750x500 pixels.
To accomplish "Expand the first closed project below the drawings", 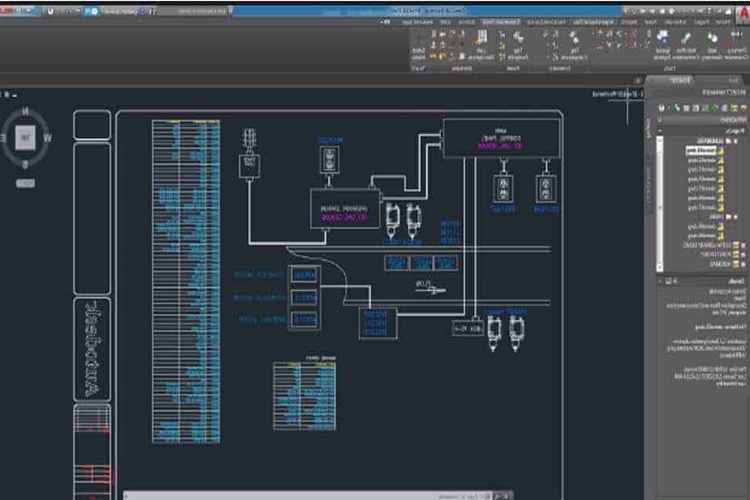I will point(743,245).
